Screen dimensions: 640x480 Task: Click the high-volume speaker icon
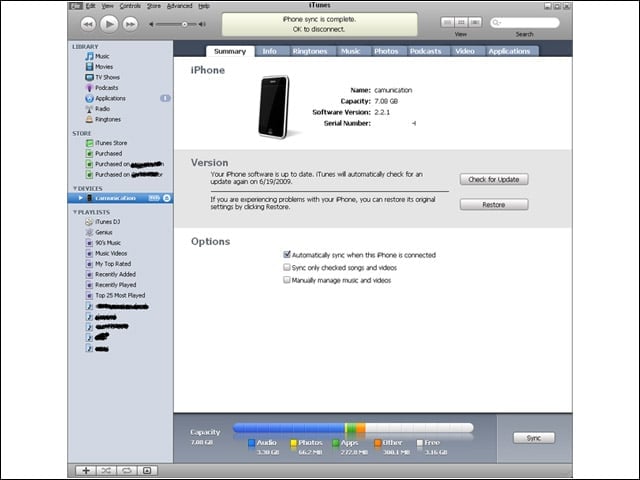[202, 24]
